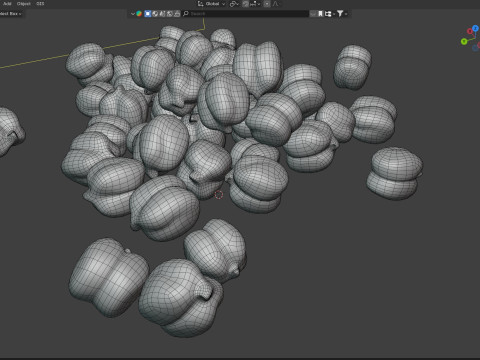Open the Select Box tool dropdown
480x360 pixels.
11,14
